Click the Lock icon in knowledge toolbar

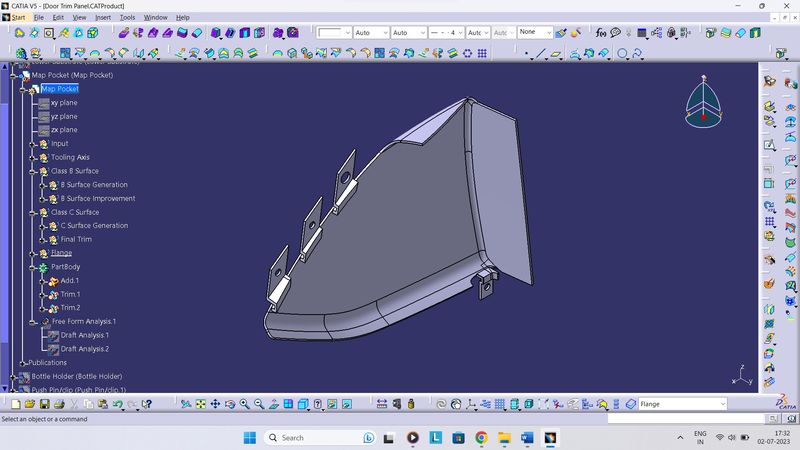pos(671,33)
